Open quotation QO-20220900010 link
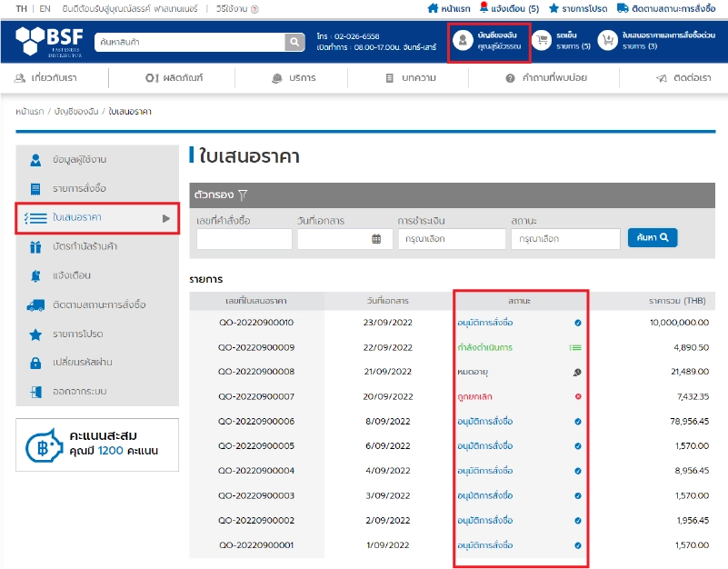 click(257, 323)
